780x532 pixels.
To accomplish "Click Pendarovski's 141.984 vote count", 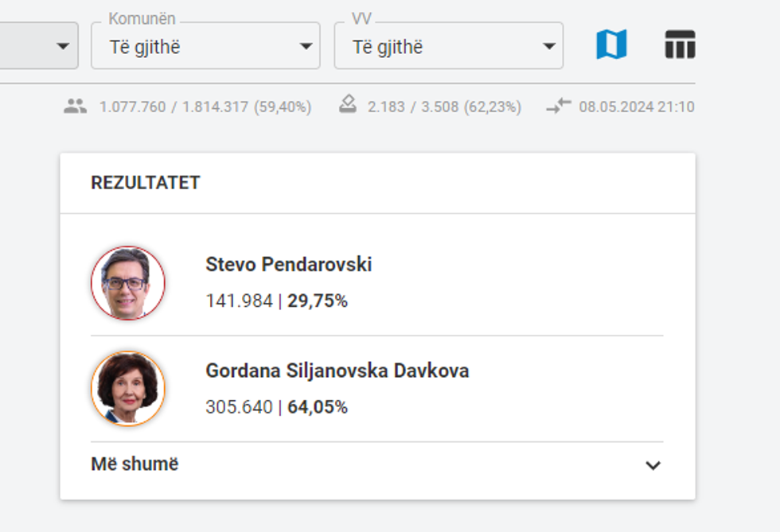I will (x=239, y=301).
